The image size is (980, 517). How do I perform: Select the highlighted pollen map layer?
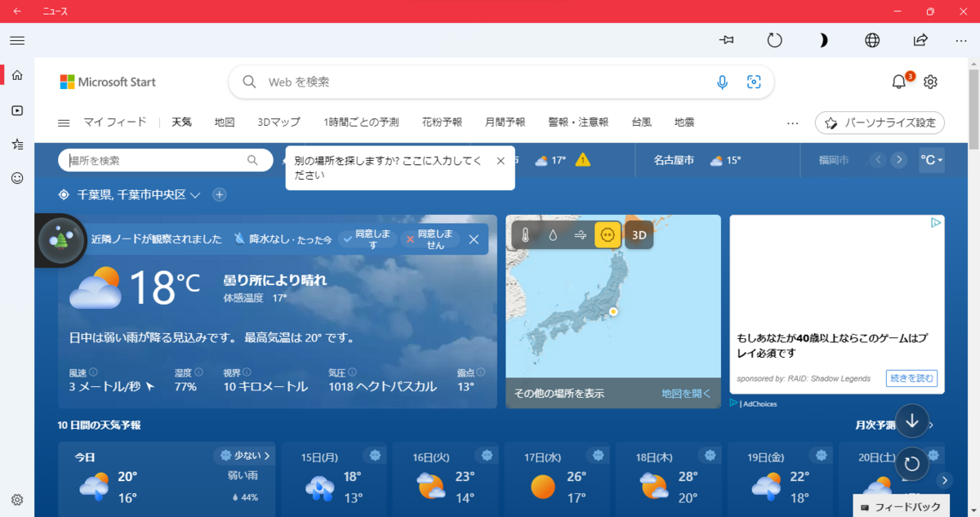pyautogui.click(x=608, y=235)
